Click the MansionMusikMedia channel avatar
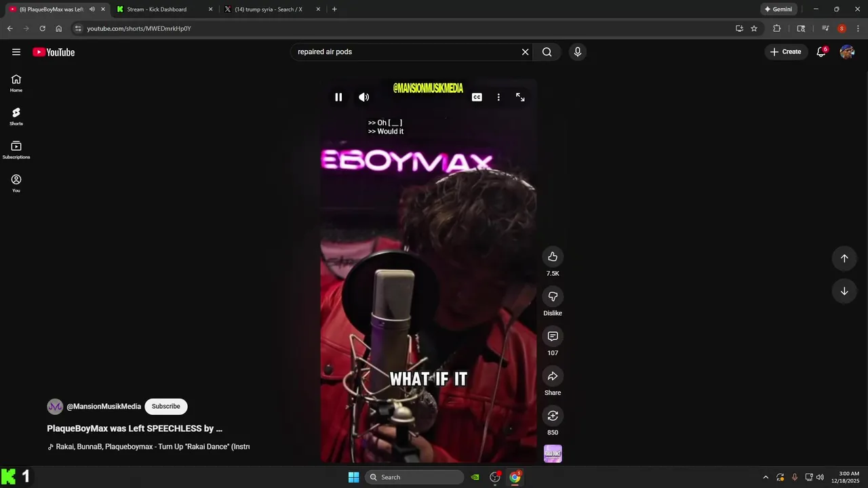 tap(55, 407)
